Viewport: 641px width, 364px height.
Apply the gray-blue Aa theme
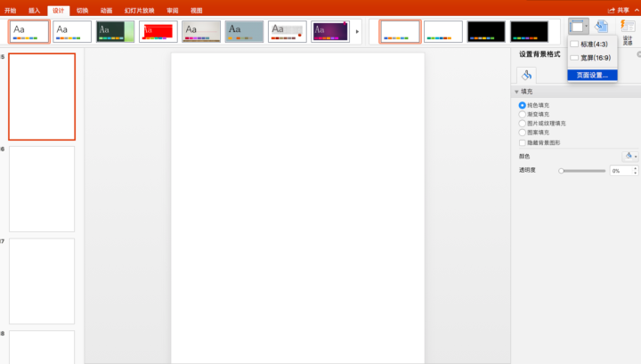[244, 31]
